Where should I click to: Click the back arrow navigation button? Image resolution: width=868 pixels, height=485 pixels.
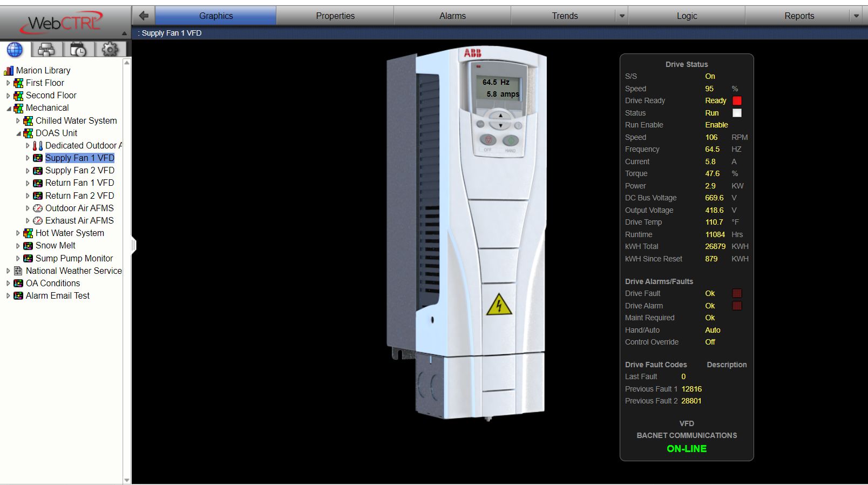coord(144,16)
